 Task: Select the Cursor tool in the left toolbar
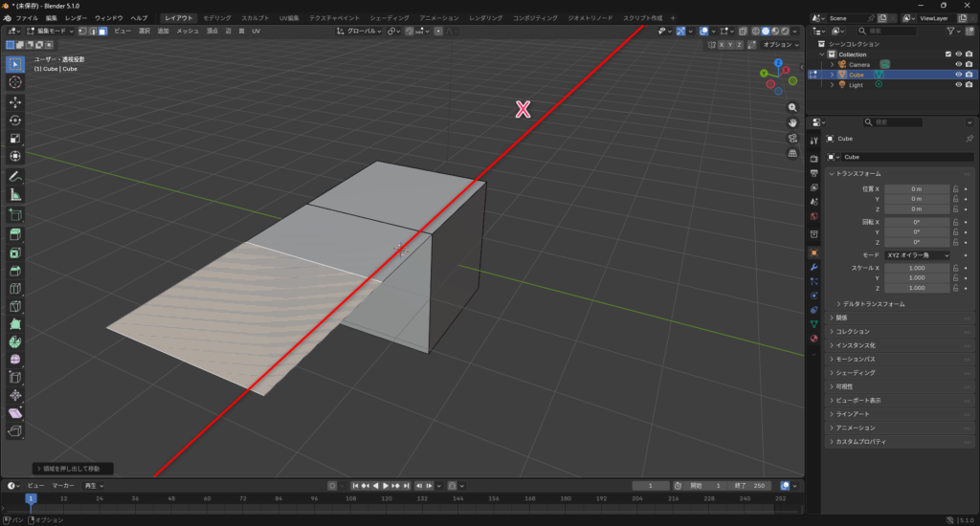[x=15, y=83]
